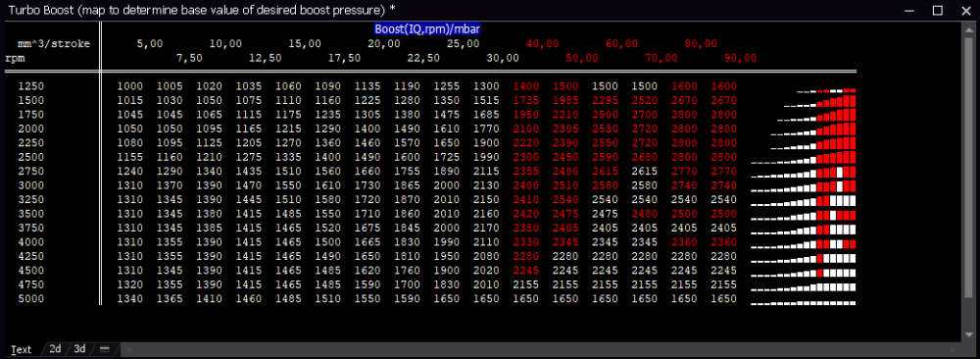Image resolution: width=980 pixels, height=359 pixels.
Task: Select the cell with value 1700
Action: (407, 284)
